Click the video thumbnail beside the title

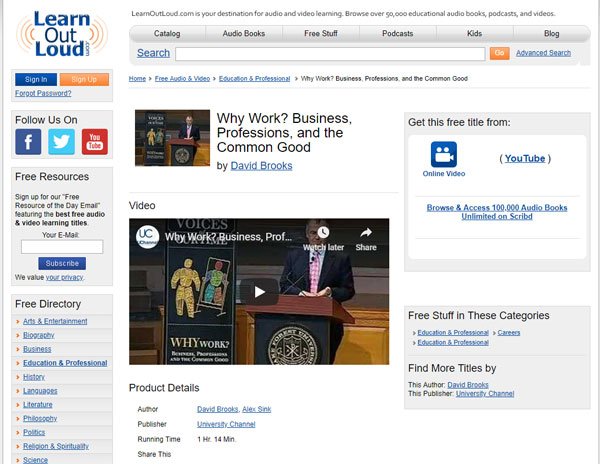[x=172, y=138]
